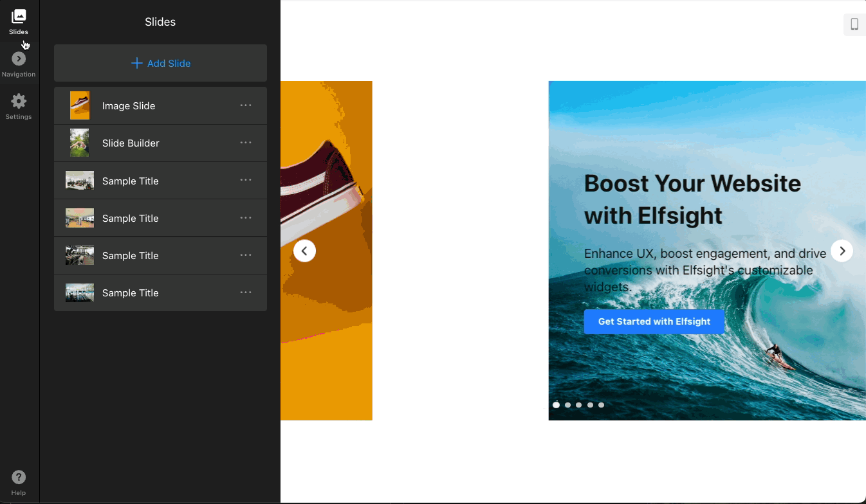Click the Enhance UX description paragraph
Screen dimensions: 866x504
(705, 270)
